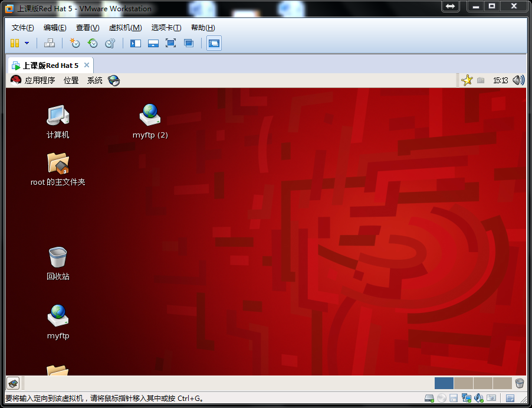Image resolution: width=532 pixels, height=408 pixels.
Task: Take a snapshot of this virtual machine
Action: (75, 43)
